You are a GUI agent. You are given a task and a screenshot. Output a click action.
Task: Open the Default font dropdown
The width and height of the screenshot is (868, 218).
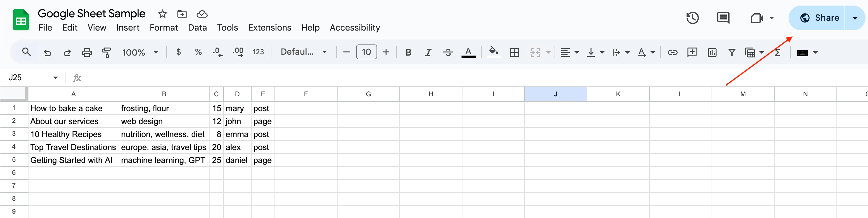pyautogui.click(x=304, y=52)
